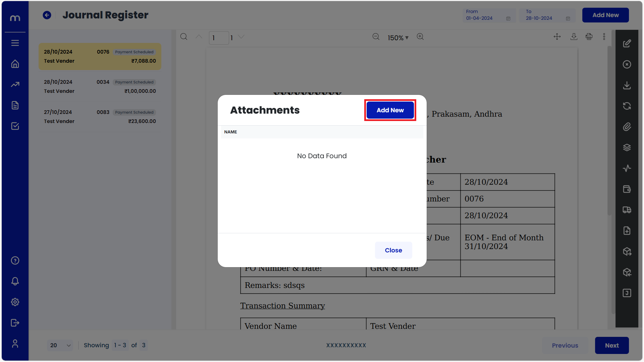The image size is (644, 362).
Task: Click the layers stack icon
Action: click(x=627, y=147)
